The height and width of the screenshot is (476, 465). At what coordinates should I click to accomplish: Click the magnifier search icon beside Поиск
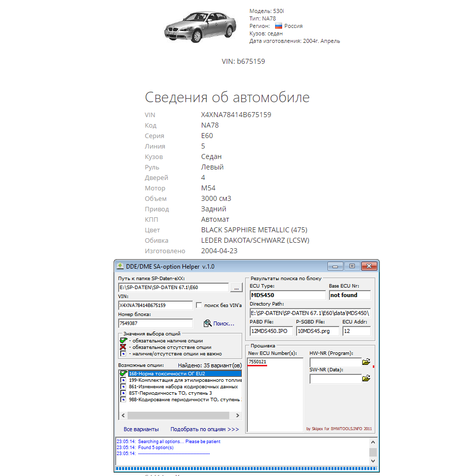208,323
